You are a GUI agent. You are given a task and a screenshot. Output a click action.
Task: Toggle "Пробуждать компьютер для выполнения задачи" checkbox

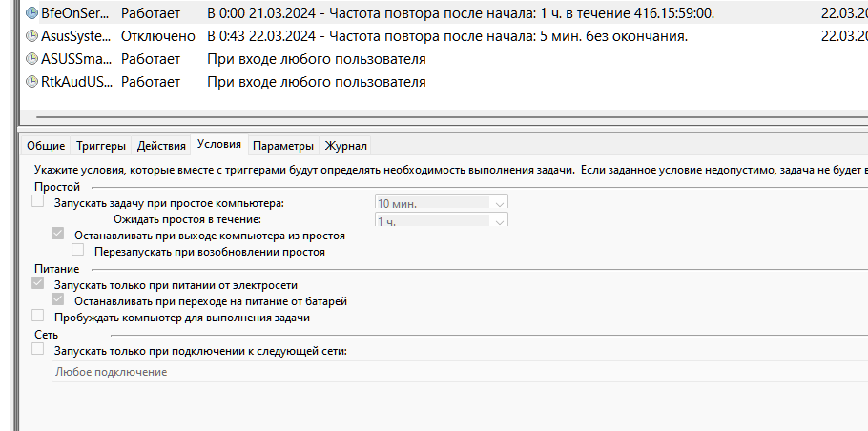pos(38,316)
